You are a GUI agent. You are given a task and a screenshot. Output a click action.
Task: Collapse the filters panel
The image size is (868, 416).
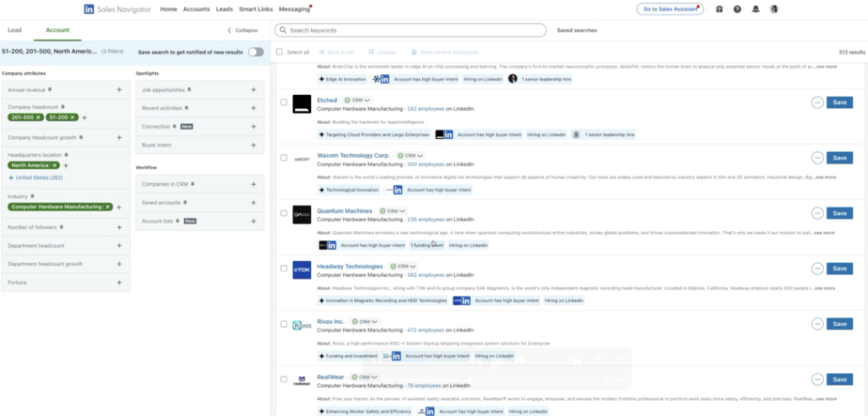(x=242, y=31)
